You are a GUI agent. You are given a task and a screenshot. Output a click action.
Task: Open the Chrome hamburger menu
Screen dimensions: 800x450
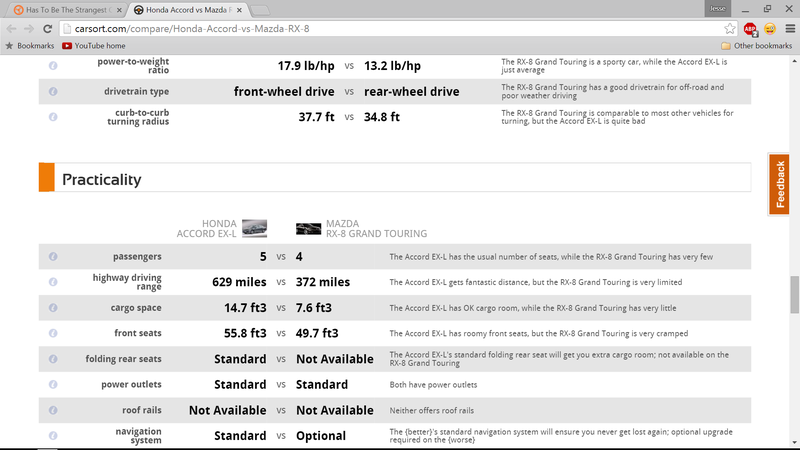(790, 29)
